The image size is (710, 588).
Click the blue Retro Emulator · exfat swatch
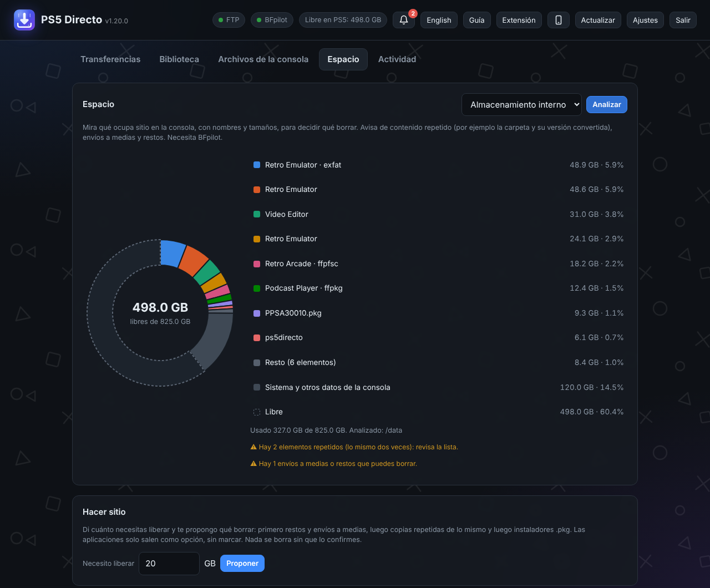[257, 165]
